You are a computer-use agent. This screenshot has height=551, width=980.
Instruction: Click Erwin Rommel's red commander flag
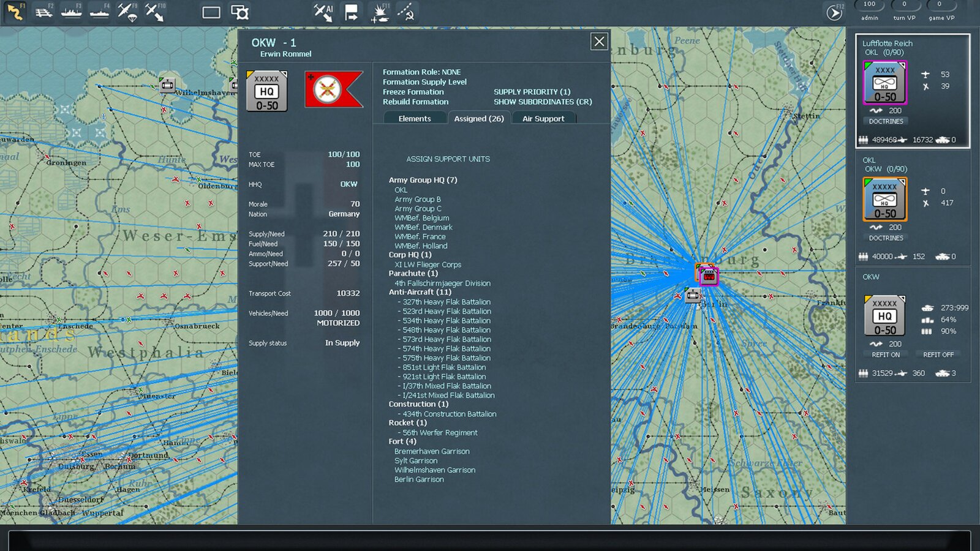[x=333, y=89]
